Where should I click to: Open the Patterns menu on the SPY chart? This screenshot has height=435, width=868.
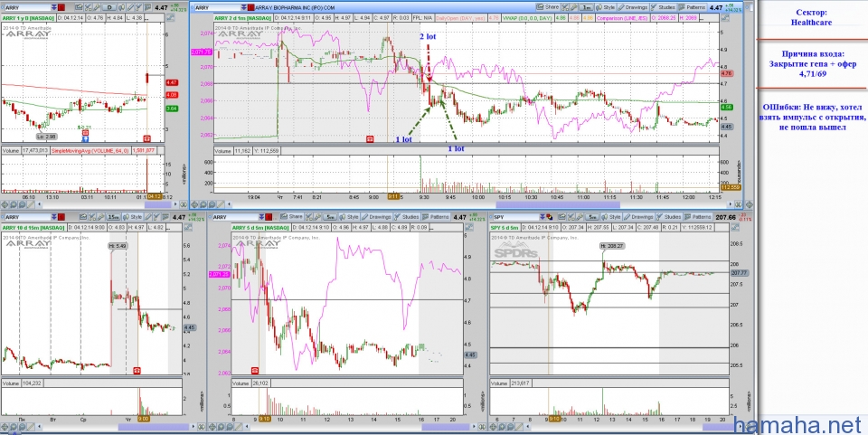pyautogui.click(x=699, y=216)
